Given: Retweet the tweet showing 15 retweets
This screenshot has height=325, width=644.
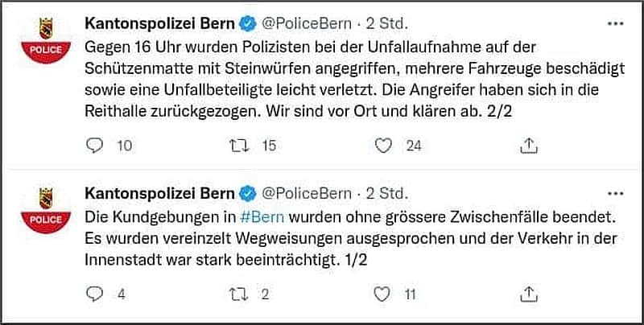Looking at the screenshot, I should click(x=239, y=146).
